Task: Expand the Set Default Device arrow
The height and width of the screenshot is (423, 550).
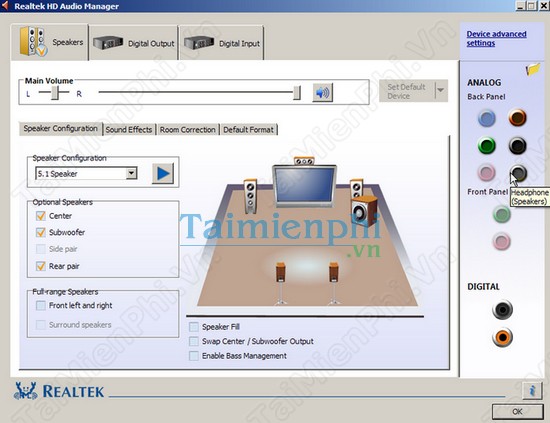Action: coord(441,90)
